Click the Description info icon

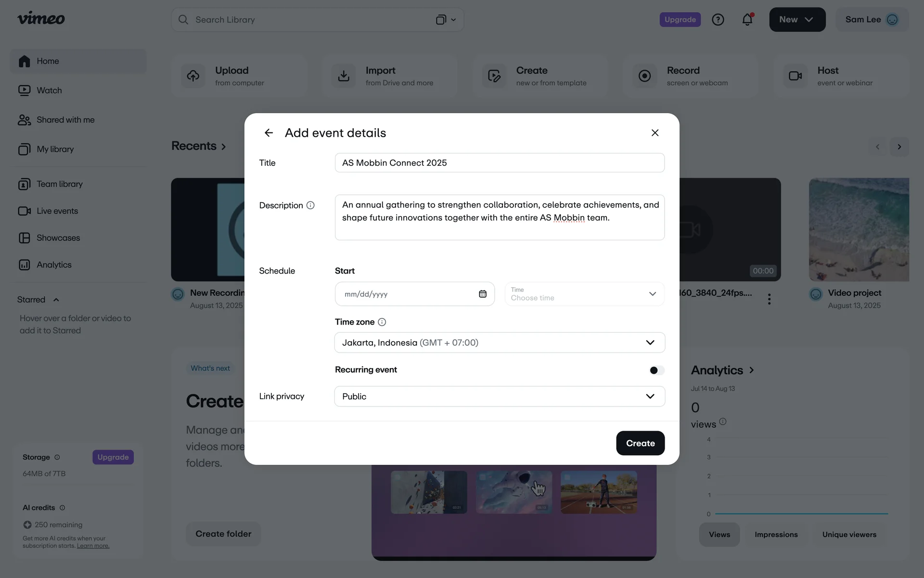(310, 205)
